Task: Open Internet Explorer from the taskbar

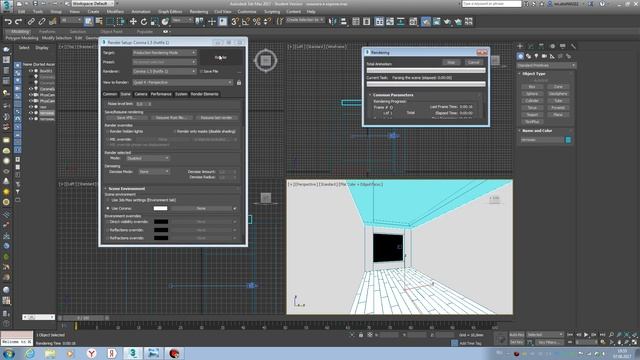Action: [29, 353]
